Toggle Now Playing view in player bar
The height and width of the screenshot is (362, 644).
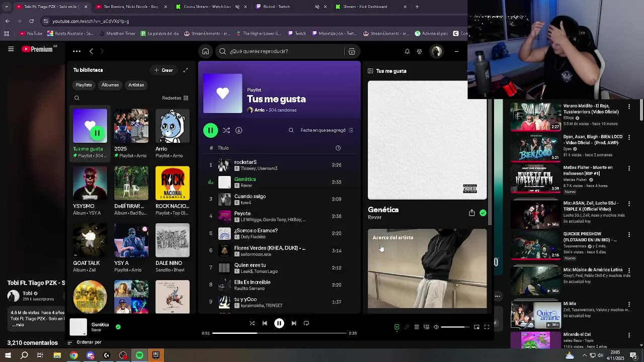click(x=396, y=327)
